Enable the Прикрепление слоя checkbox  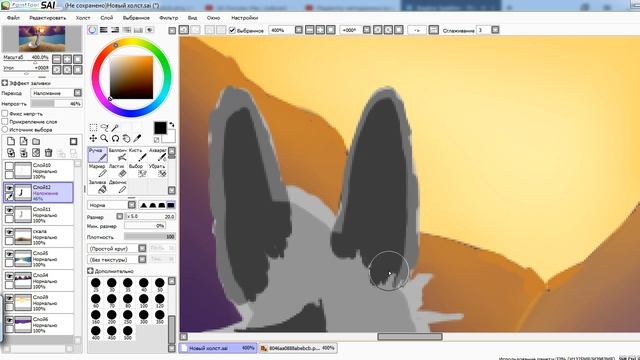(x=5, y=121)
